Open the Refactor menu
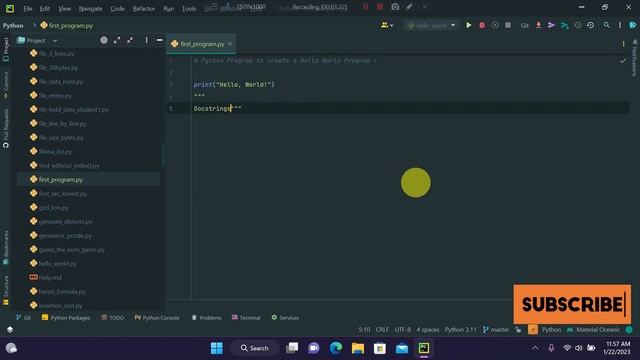Screen dimensions: 640x360 click(144, 8)
